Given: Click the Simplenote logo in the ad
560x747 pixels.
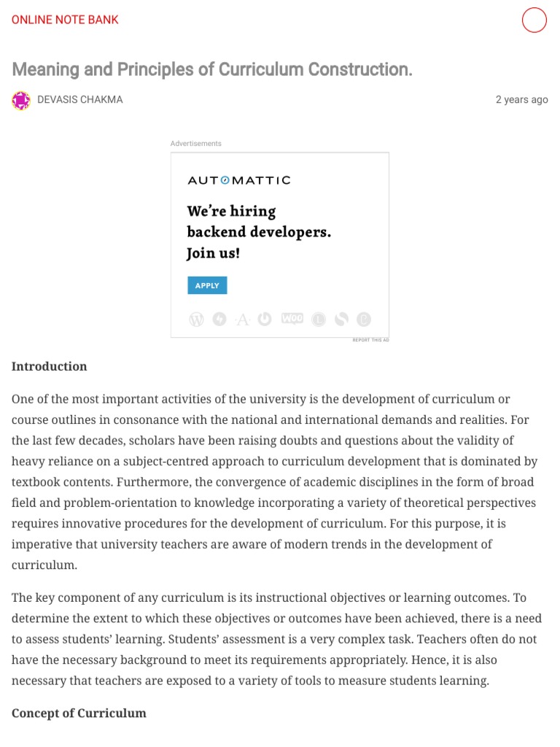Looking at the screenshot, I should point(341,319).
